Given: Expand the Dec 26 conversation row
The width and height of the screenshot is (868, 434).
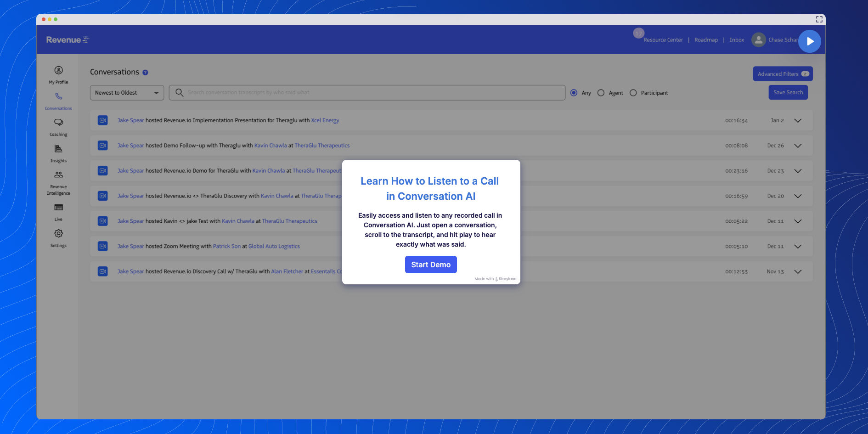Looking at the screenshot, I should (798, 146).
